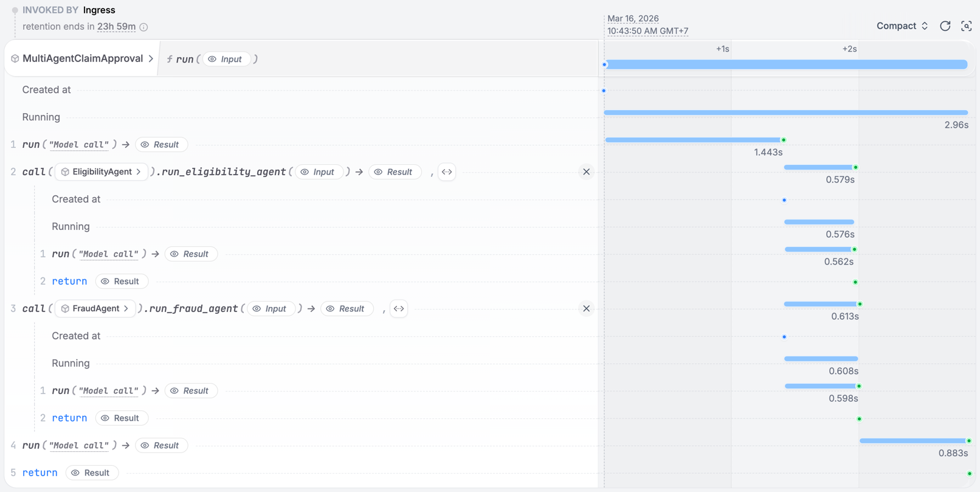This screenshot has height=492, width=980.
Task: Click the fit-to-view focus icon
Action: (x=966, y=26)
